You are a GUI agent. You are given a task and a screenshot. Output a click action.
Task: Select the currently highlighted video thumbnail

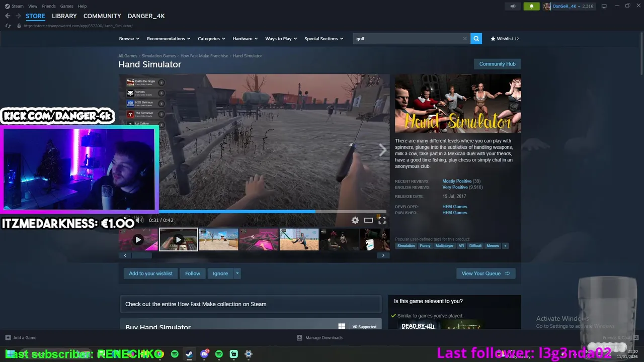click(x=178, y=240)
